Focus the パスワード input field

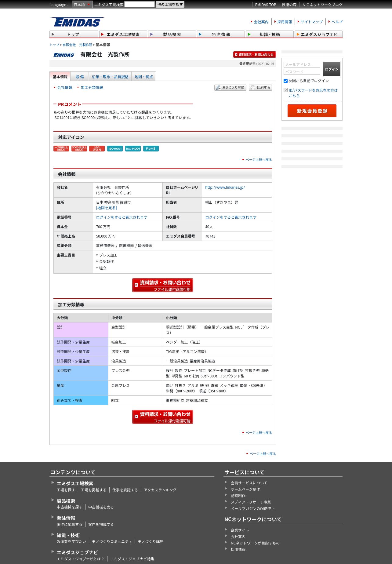(x=302, y=72)
